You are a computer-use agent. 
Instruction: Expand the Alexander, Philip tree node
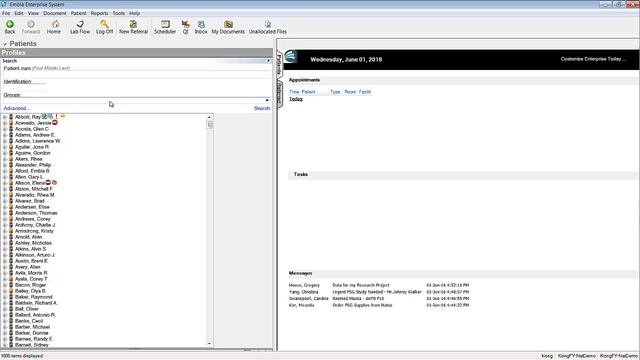[5, 165]
